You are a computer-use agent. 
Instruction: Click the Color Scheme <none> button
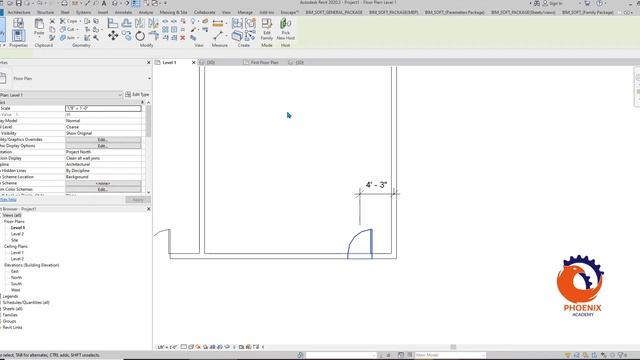pyautogui.click(x=103, y=183)
